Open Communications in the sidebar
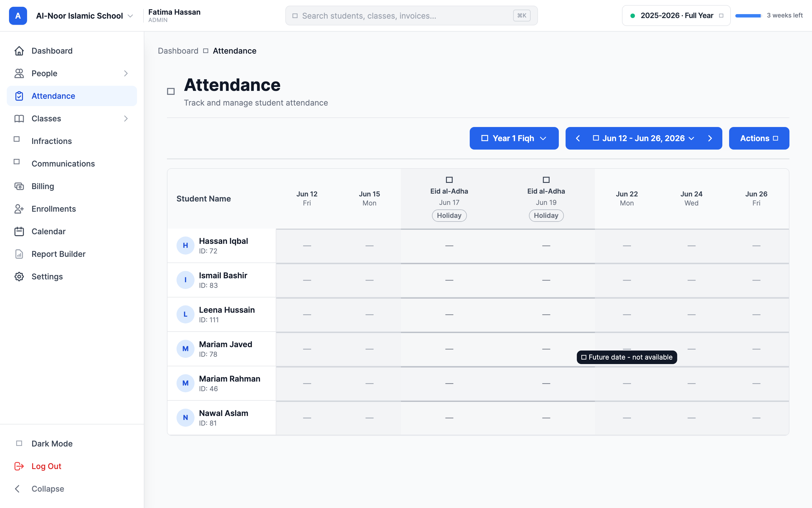This screenshot has height=508, width=812. 72,164
